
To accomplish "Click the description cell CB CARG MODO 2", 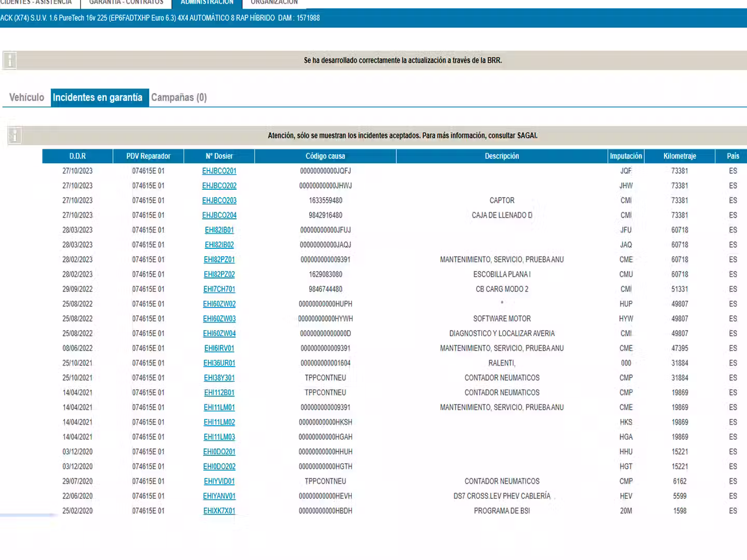I will [502, 289].
